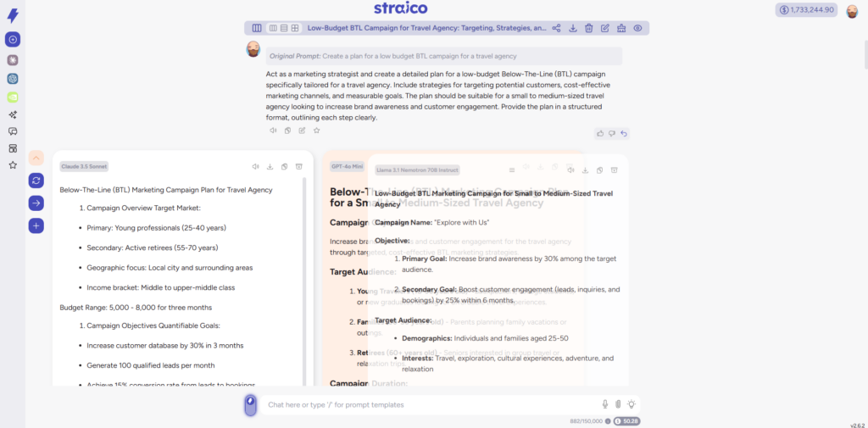Toggle the columns view icon left of title bar

coord(257,28)
